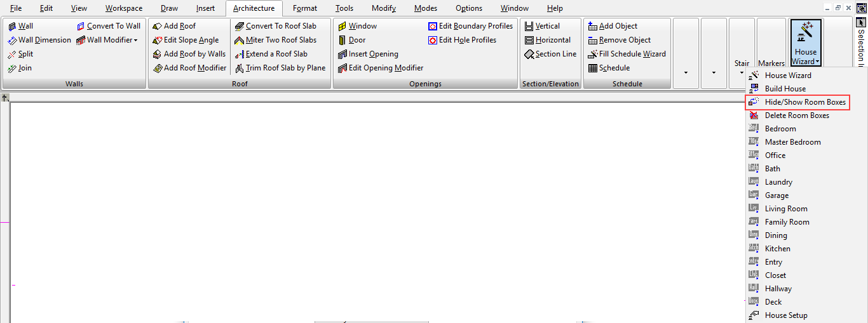Viewport: 868px width, 323px height.
Task: Click Miter Two Roof Slabs
Action: pyautogui.click(x=276, y=40)
